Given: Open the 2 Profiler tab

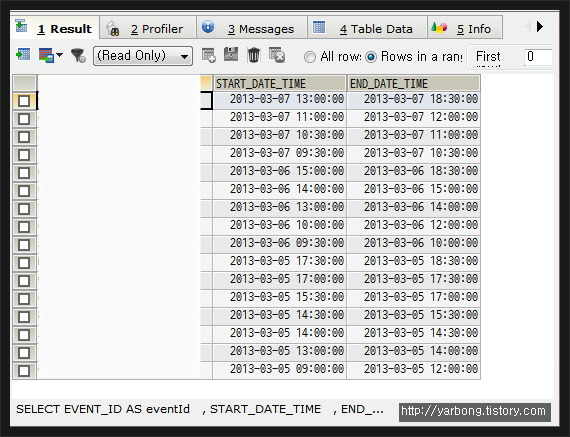Looking at the screenshot, I should (x=148, y=28).
